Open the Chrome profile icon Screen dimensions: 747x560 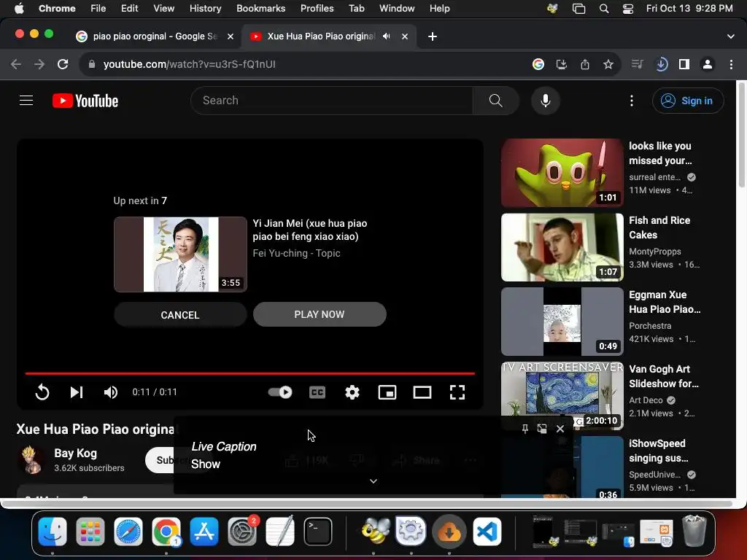coord(708,64)
